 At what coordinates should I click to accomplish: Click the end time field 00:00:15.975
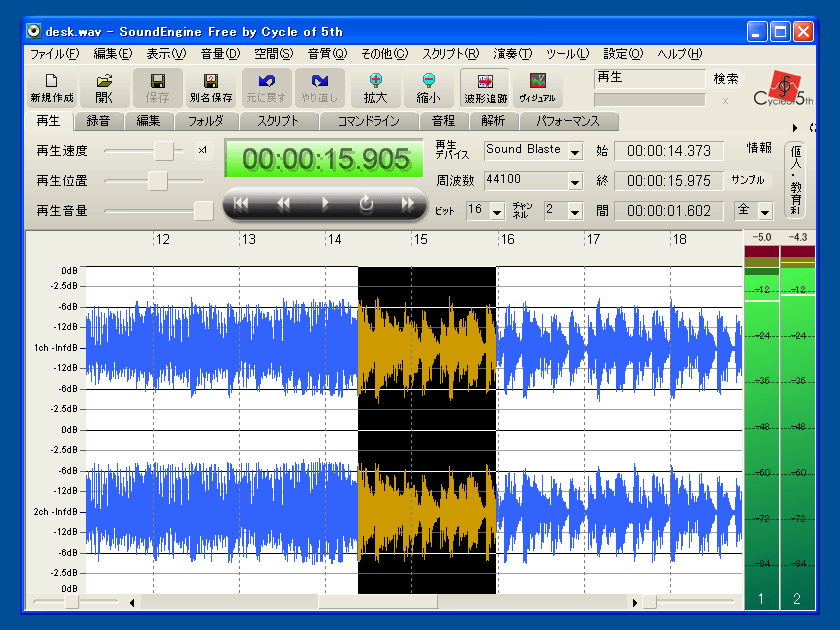(x=669, y=181)
